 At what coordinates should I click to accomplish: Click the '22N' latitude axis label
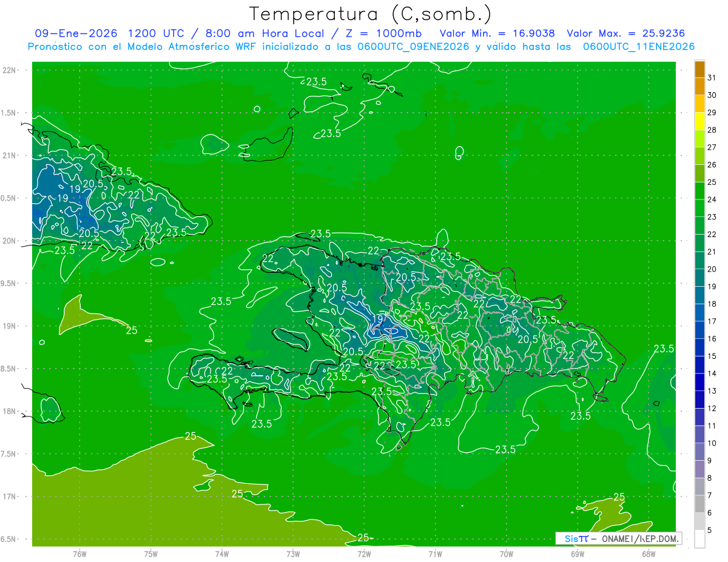9,70
